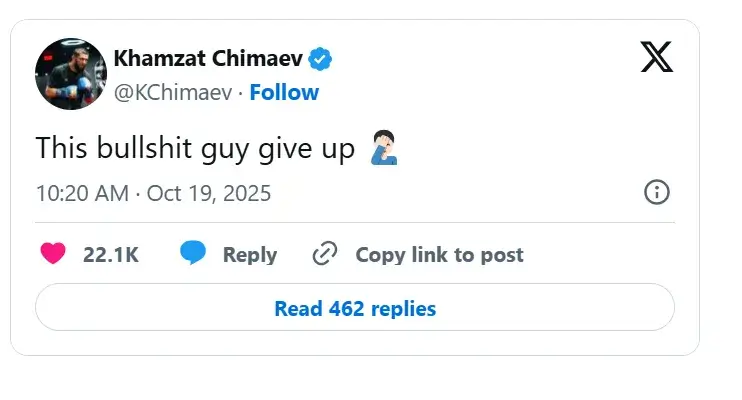Click the tweet text "This bullshit guy give up"
742x400 pixels.
195,149
